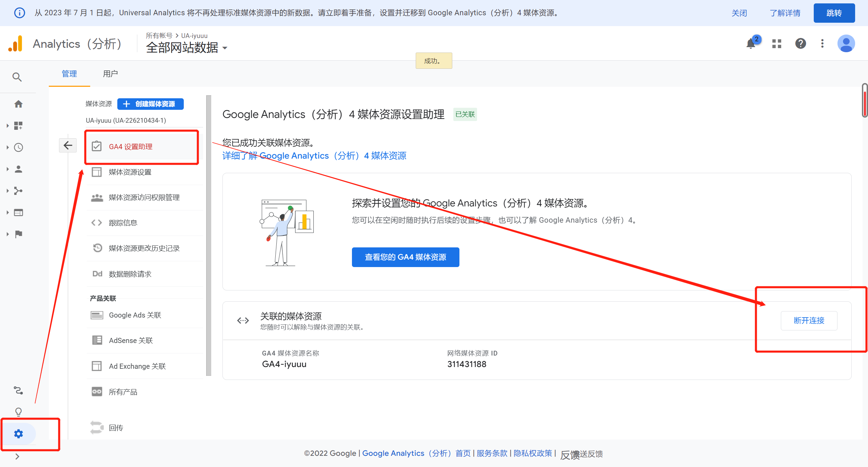Open the search magnifier icon
This screenshot has height=467, width=868.
[x=17, y=77]
